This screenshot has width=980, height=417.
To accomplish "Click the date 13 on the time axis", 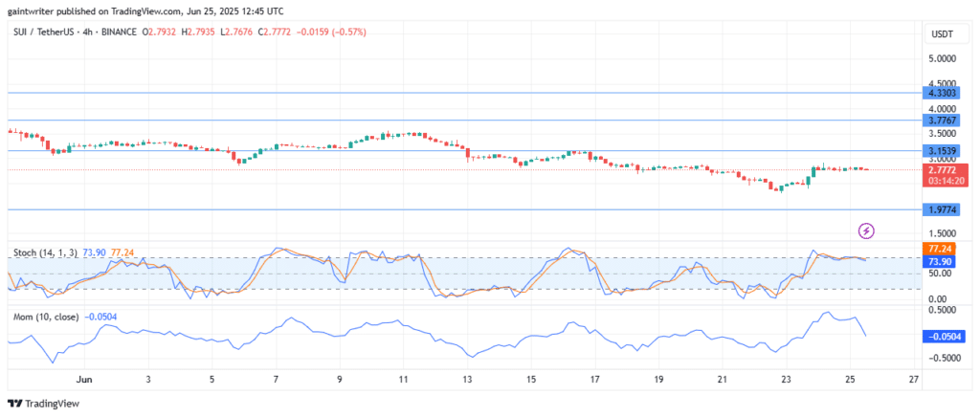I will click(467, 379).
